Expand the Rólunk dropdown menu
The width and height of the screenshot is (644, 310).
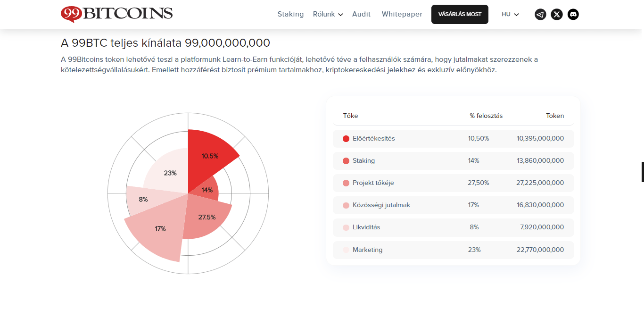(328, 14)
